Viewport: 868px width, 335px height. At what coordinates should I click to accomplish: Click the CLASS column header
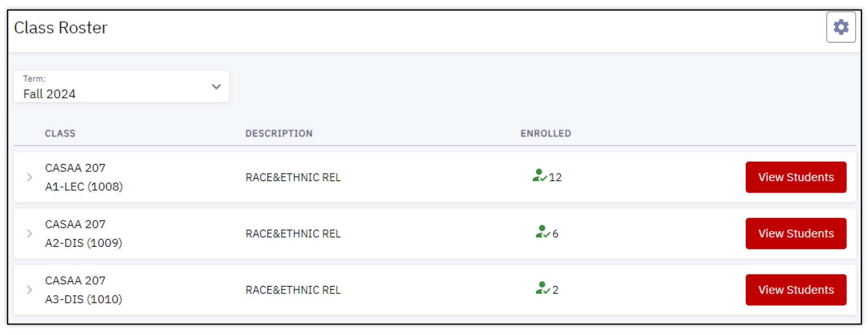click(60, 133)
